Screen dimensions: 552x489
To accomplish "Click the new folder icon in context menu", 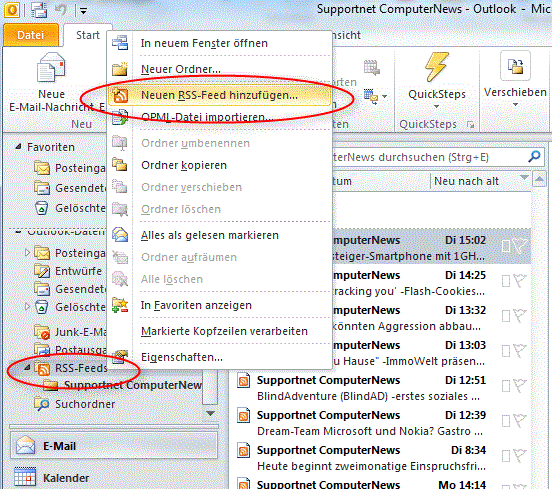I will pos(120,69).
